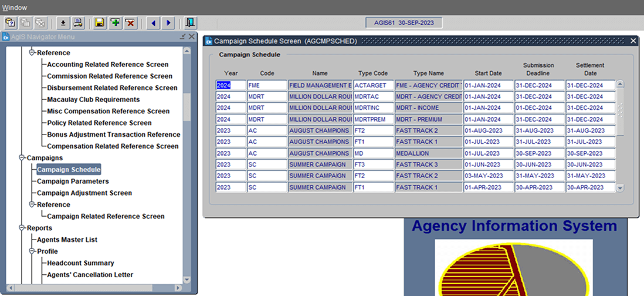This screenshot has width=644, height=296.
Task: Click settlement date 30-JUN-2023 field
Action: [x=591, y=164]
